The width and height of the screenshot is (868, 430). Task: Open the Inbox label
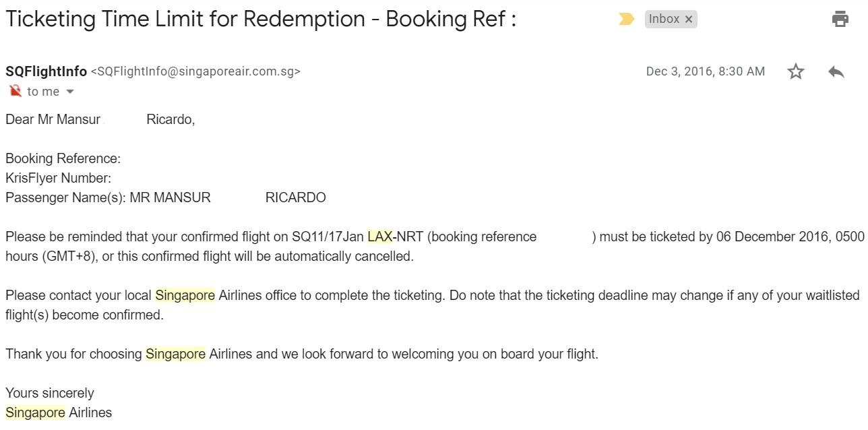point(664,19)
